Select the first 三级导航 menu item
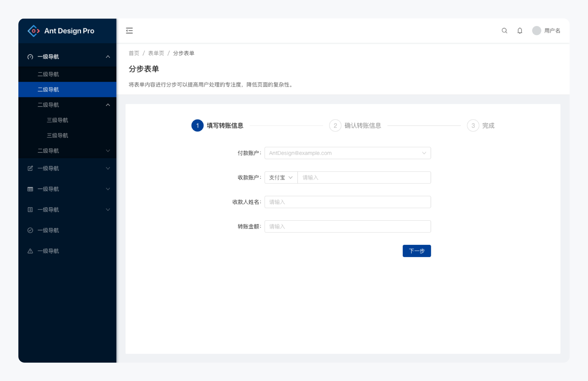The width and height of the screenshot is (588, 381). pyautogui.click(x=58, y=120)
